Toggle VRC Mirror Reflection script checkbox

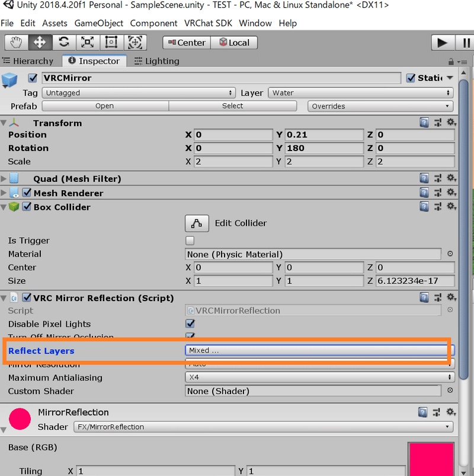point(27,297)
